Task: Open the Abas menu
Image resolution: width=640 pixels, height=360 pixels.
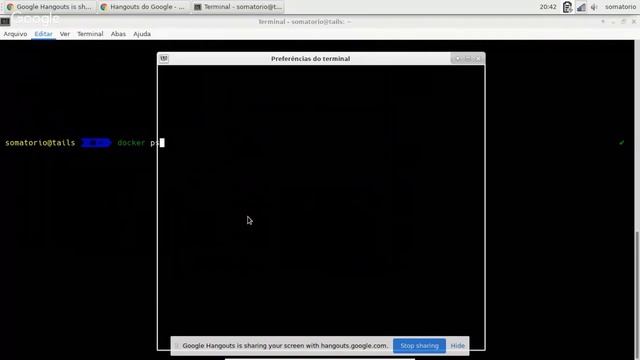Action: (x=118, y=34)
